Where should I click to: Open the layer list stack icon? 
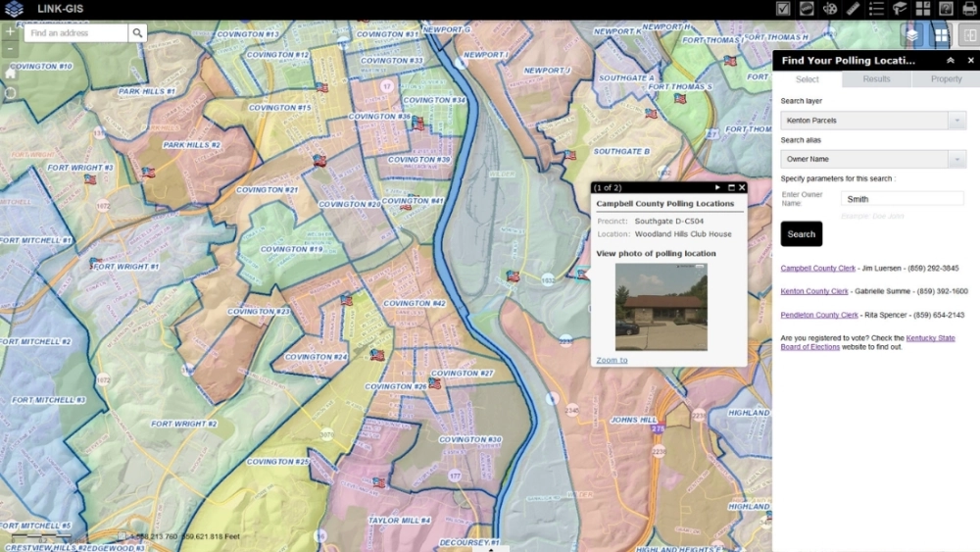[912, 35]
